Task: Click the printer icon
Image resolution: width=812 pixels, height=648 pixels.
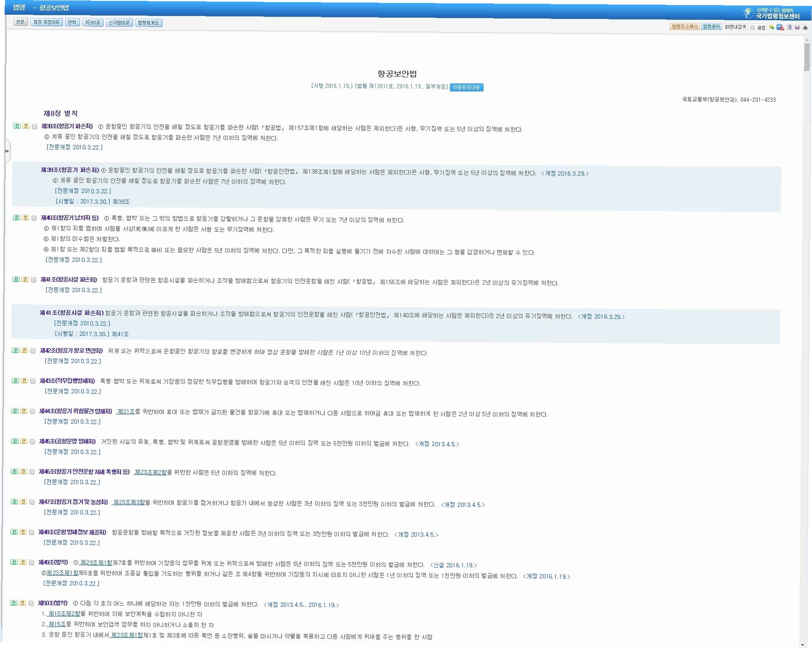Action: (x=805, y=27)
